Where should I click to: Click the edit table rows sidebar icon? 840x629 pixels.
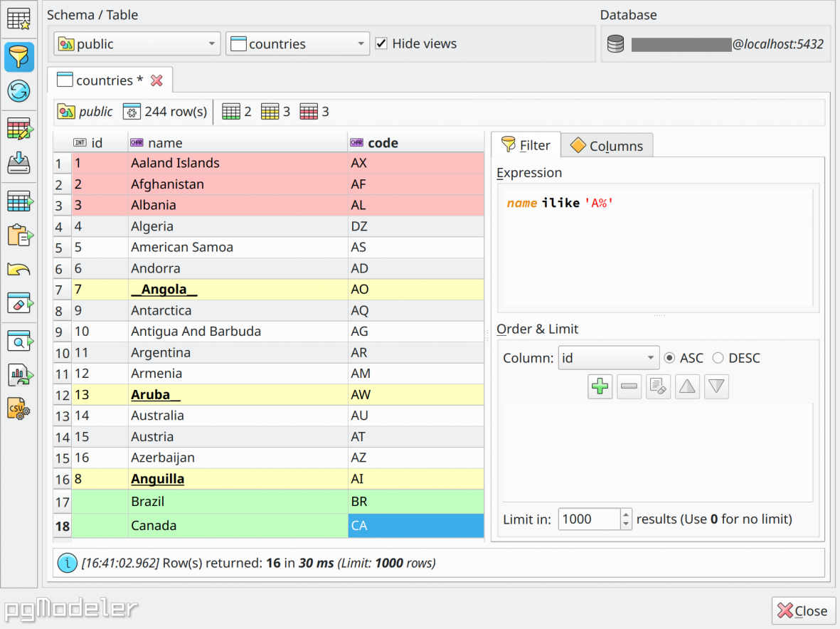pyautogui.click(x=20, y=129)
